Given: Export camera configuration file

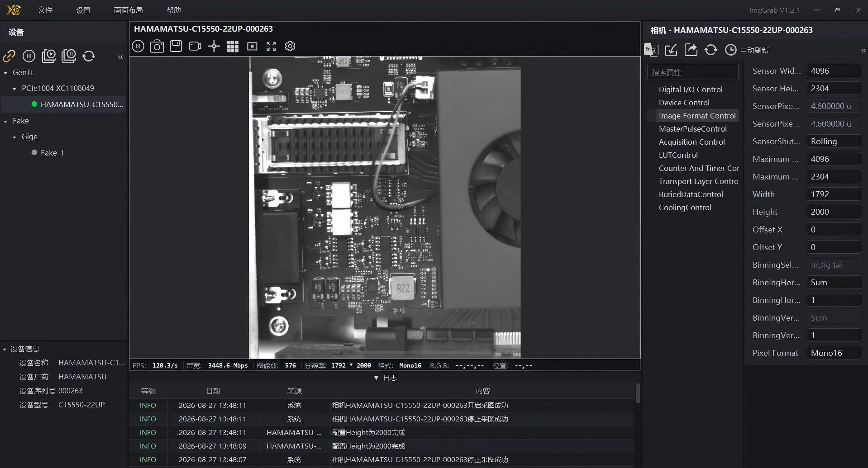Looking at the screenshot, I should tap(691, 50).
